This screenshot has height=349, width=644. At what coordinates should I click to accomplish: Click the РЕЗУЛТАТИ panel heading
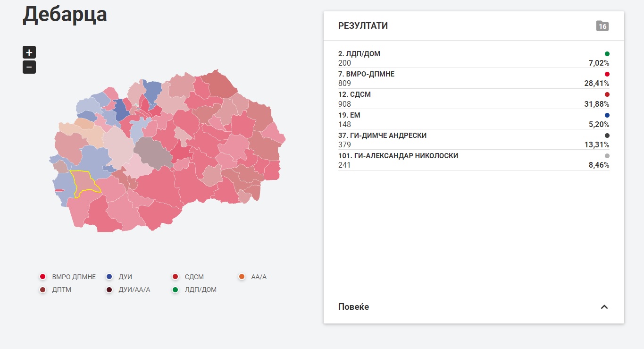coord(363,26)
